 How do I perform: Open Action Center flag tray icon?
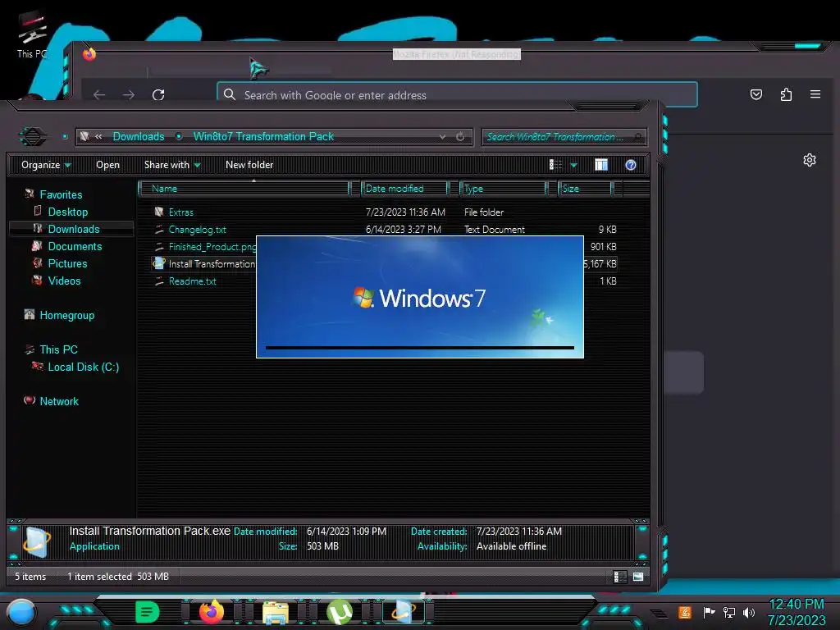point(709,612)
